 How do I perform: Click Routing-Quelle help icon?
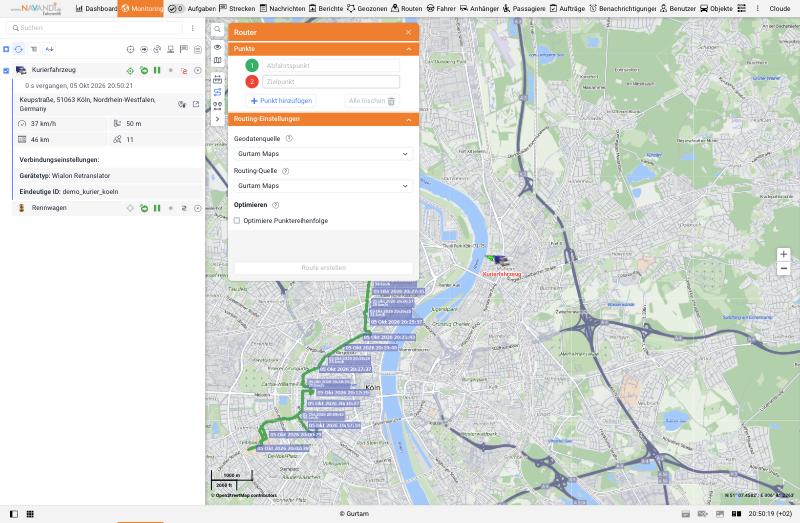click(286, 171)
